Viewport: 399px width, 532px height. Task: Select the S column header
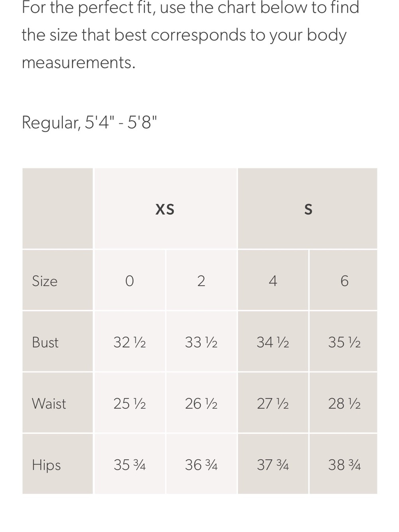pos(308,209)
